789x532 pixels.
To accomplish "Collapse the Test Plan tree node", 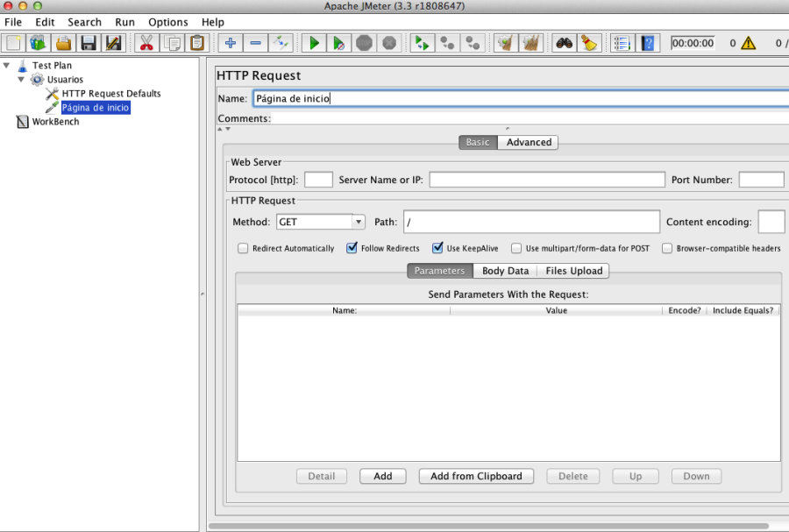I will pos(7,66).
